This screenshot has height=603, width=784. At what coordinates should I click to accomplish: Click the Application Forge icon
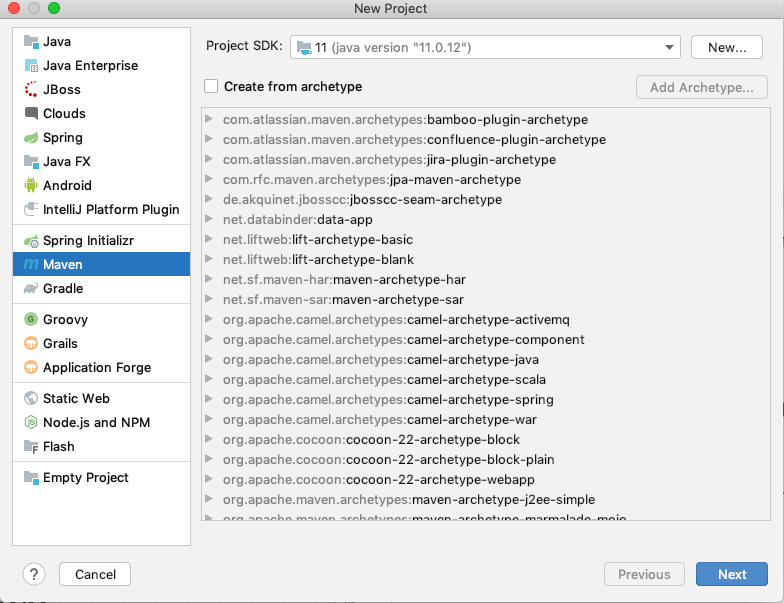[x=31, y=367]
